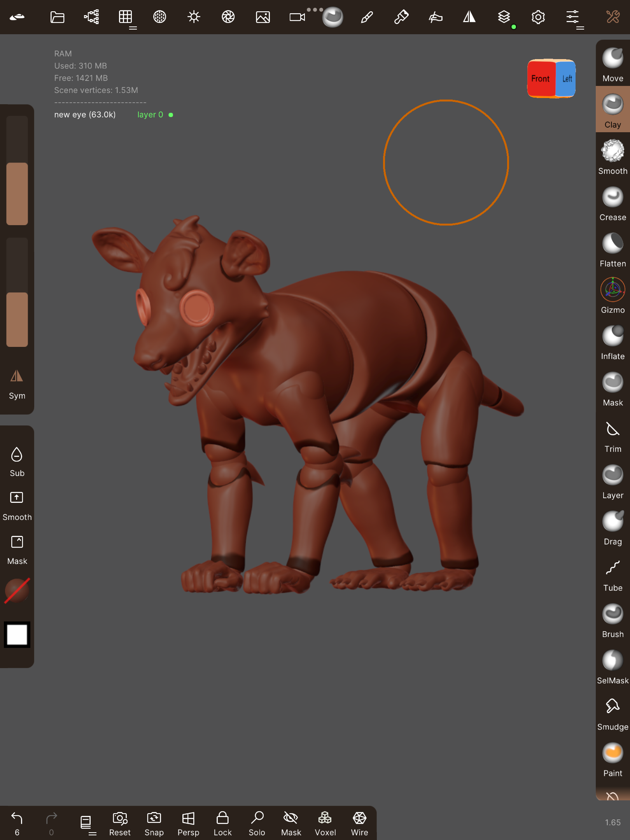Viewport: 630px width, 840px height.
Task: Click the 'new eye (63.0k)' object label
Action: (x=85, y=115)
